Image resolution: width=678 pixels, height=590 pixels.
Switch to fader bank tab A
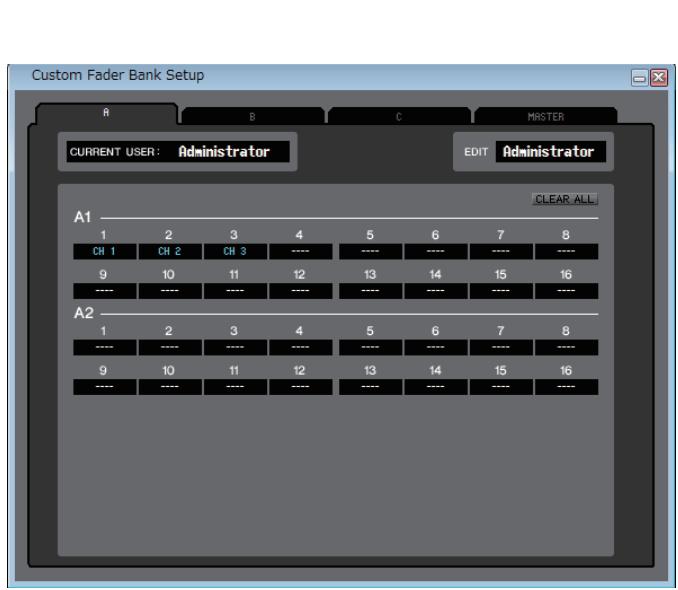(106, 113)
